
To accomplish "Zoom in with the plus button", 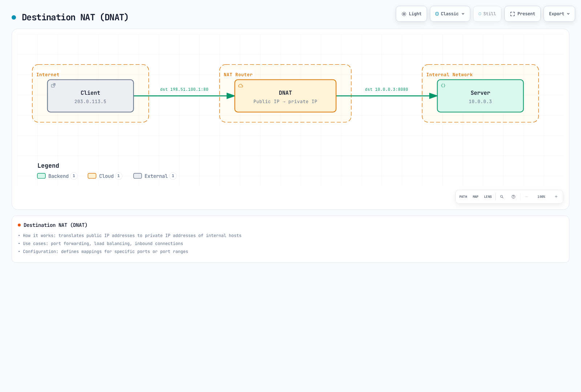I will 556,197.
